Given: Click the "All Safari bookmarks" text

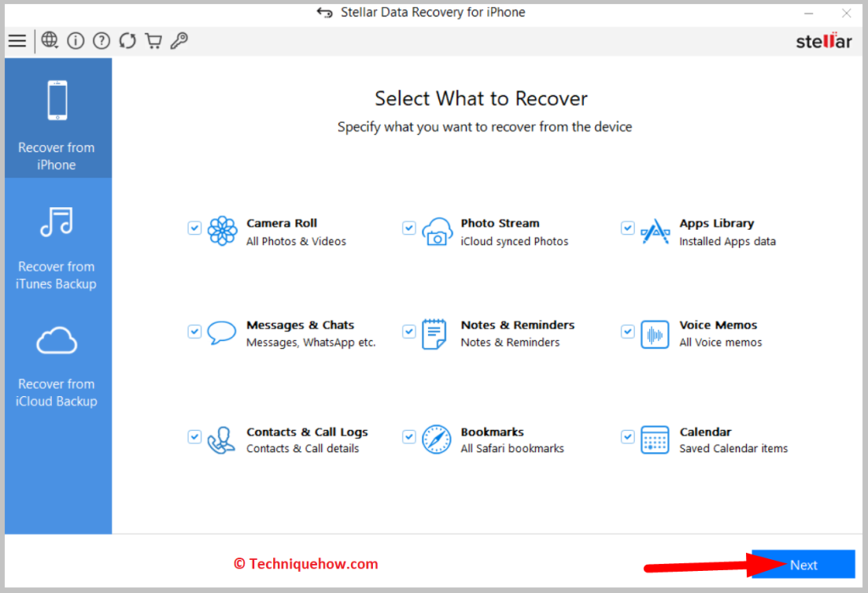Looking at the screenshot, I should pos(512,448).
